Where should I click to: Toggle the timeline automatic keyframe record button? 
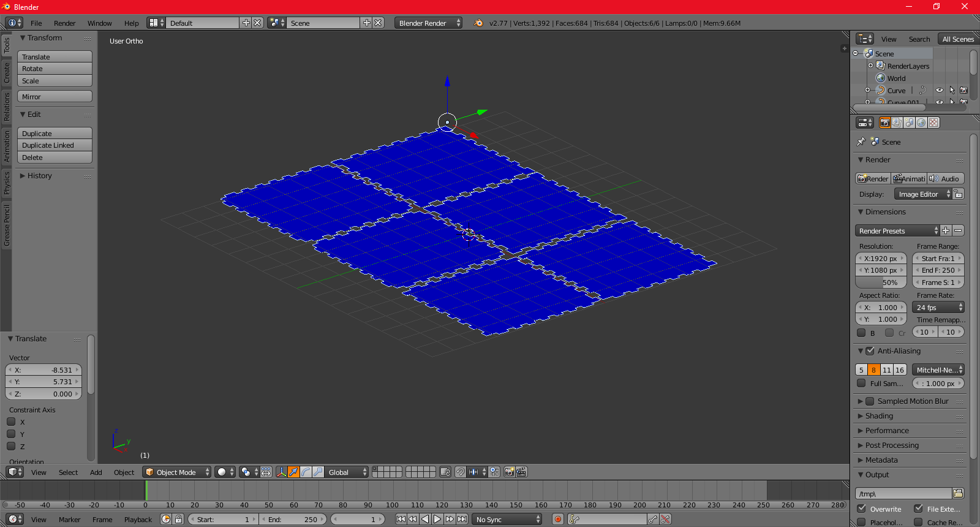pyautogui.click(x=557, y=519)
